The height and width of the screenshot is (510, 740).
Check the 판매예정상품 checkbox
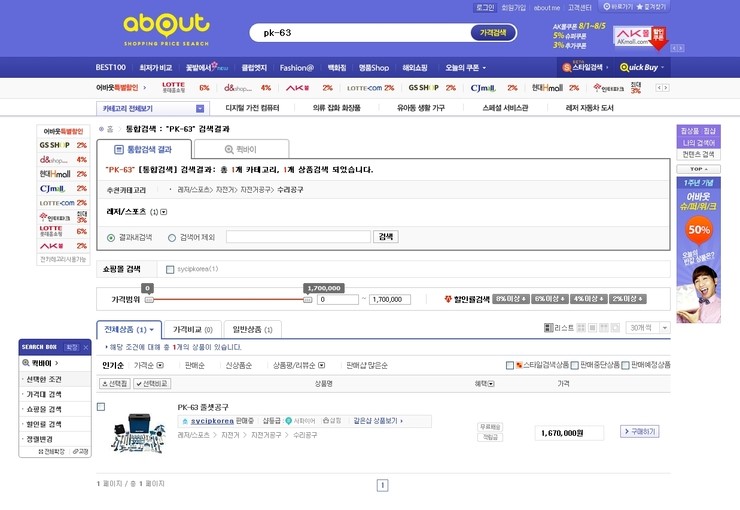626,365
